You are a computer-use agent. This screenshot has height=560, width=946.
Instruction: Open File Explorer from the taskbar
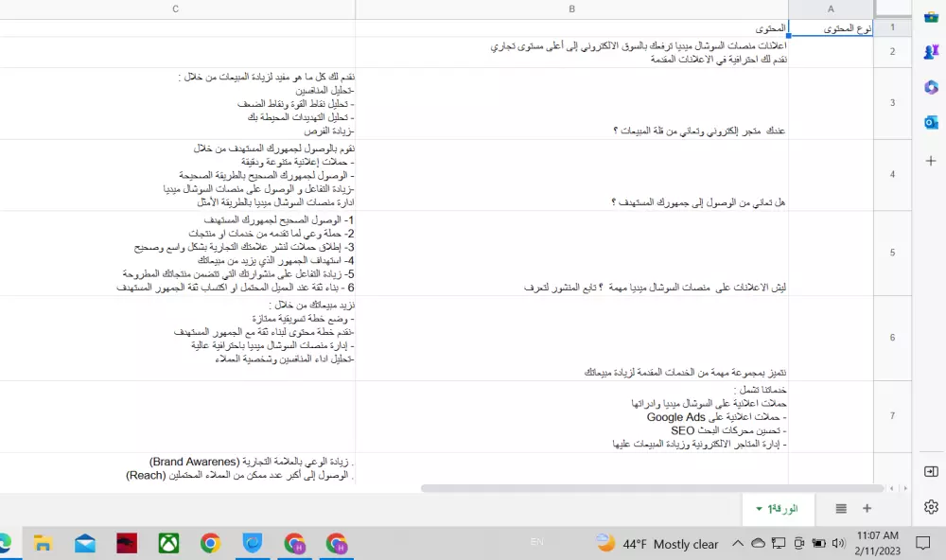click(42, 544)
